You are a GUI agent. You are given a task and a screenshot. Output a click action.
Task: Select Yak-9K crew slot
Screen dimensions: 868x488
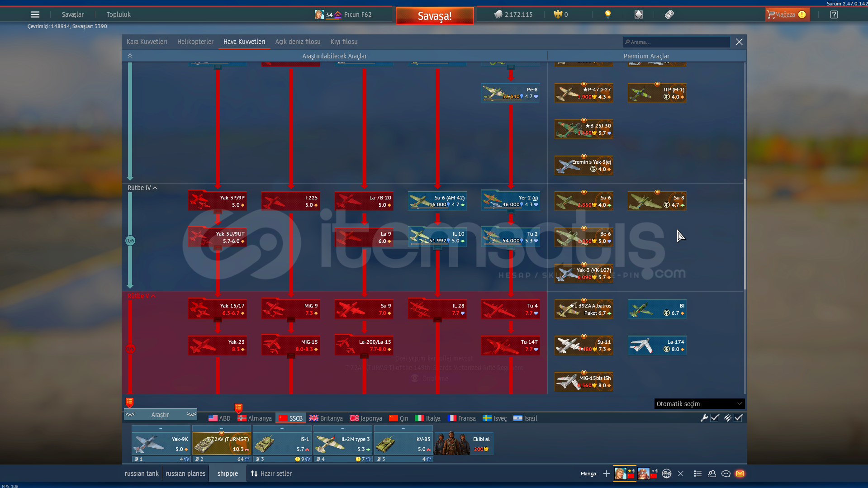pyautogui.click(x=161, y=444)
